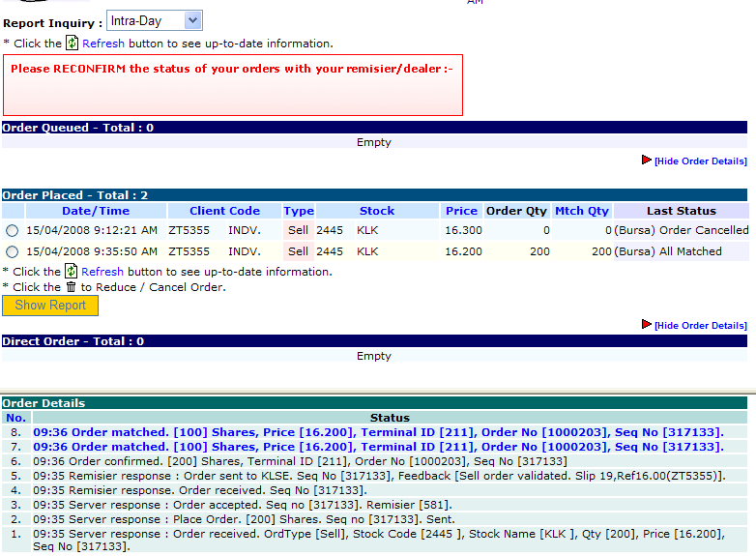This screenshot has height=556, width=756.
Task: Click the Mtch Qty column header
Action: tap(582, 211)
